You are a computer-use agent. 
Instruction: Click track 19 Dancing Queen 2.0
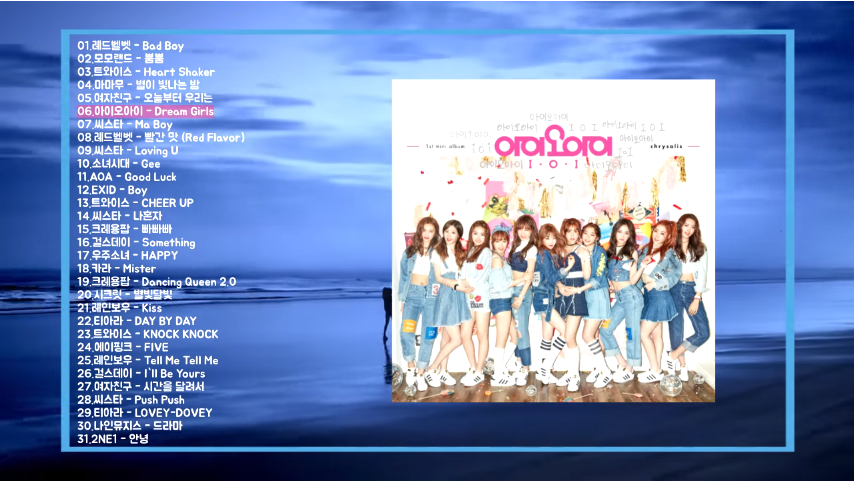click(156, 282)
